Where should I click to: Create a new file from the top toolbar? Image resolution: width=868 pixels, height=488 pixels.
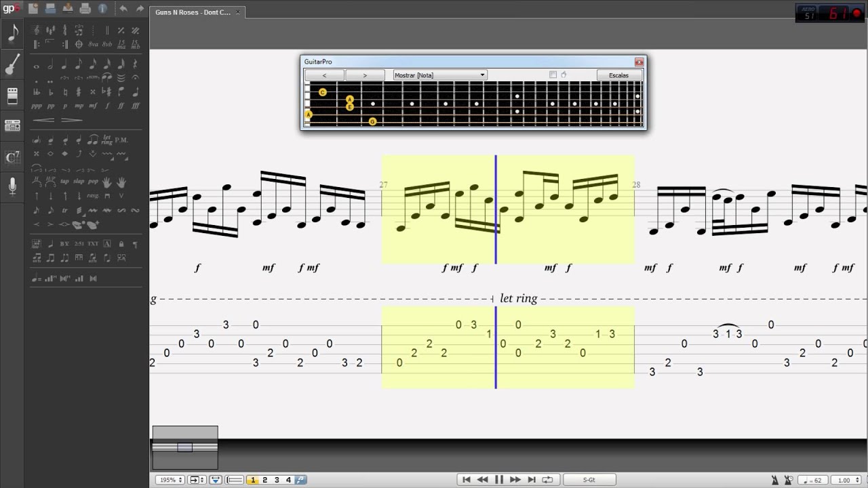[x=34, y=9]
